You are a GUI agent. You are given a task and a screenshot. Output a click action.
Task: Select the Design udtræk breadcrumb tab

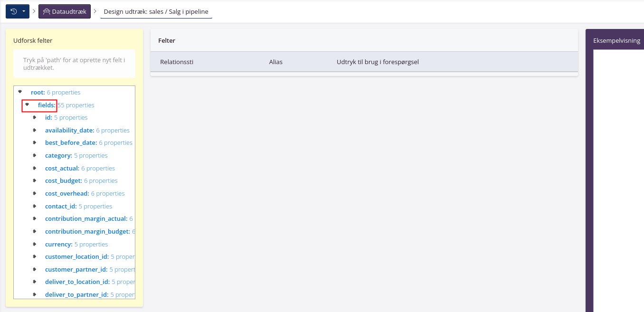click(x=156, y=11)
